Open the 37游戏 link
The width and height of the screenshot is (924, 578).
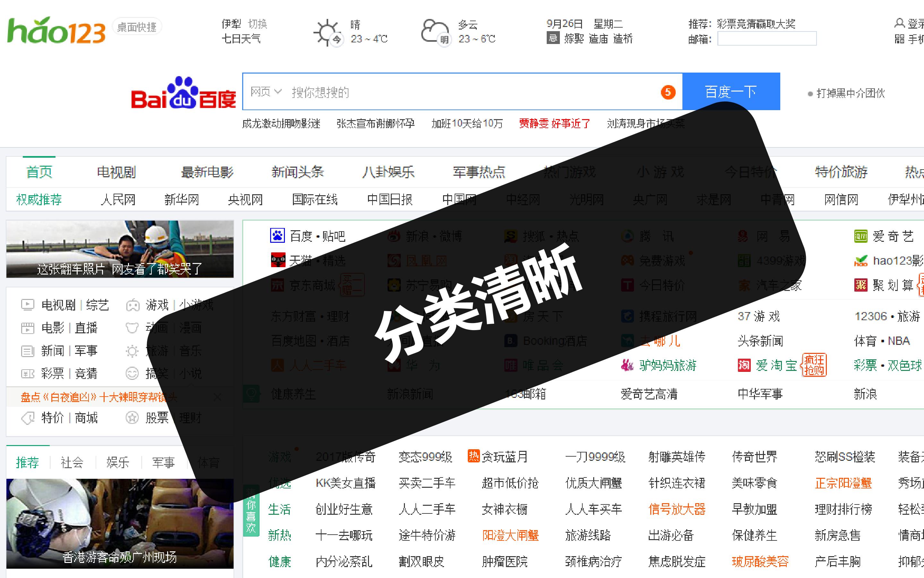[759, 316]
